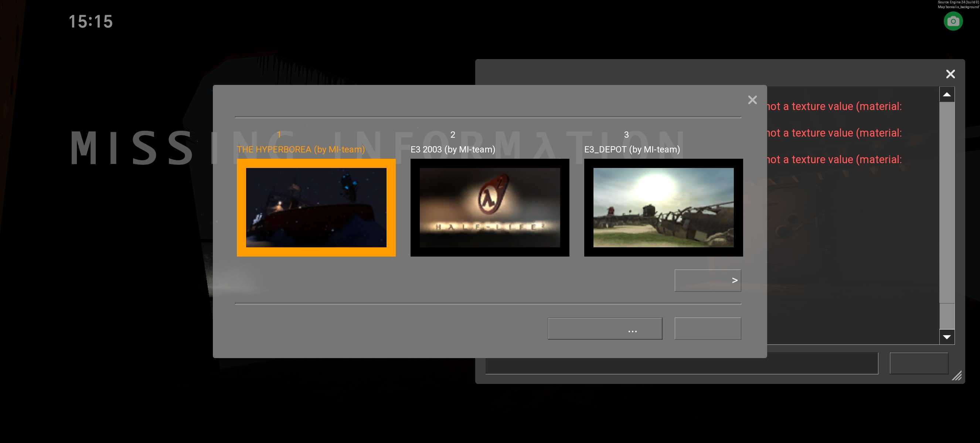Click 'E3_DEPOT (by MI-team)' label

632,149
